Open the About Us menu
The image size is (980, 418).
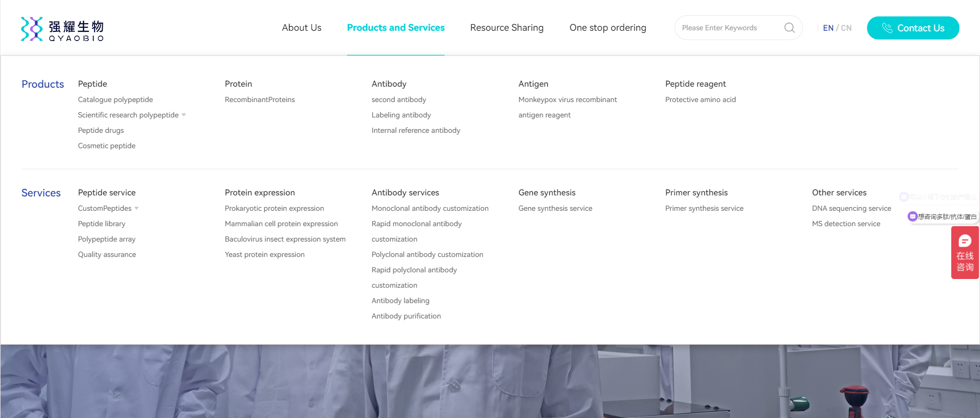301,28
